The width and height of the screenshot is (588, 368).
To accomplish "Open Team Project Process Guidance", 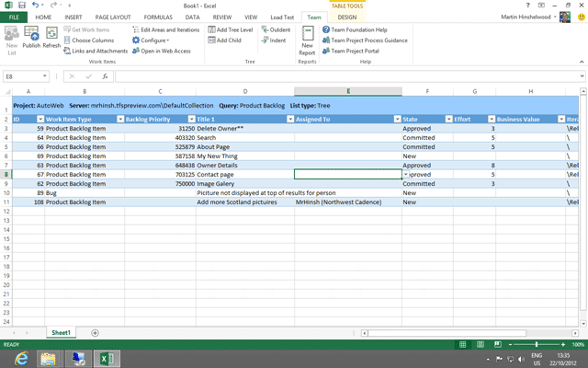I will pyautogui.click(x=365, y=40).
